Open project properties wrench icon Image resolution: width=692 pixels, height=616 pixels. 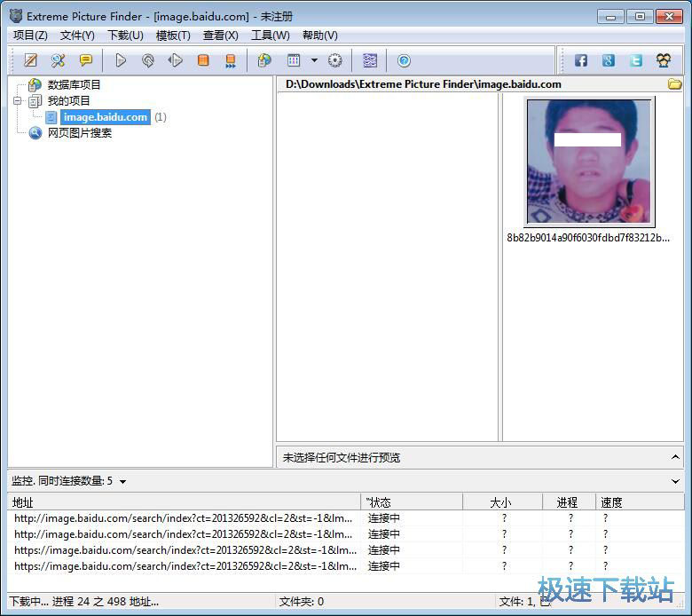coord(58,60)
